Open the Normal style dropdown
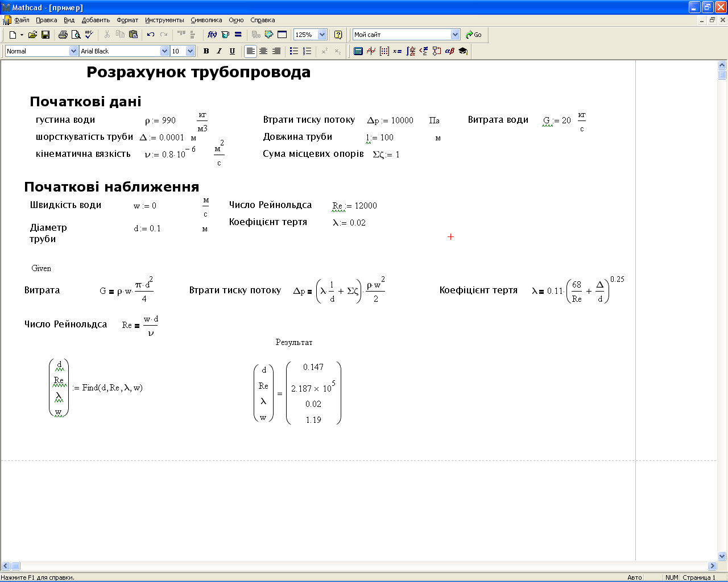728x582 pixels. coord(73,51)
